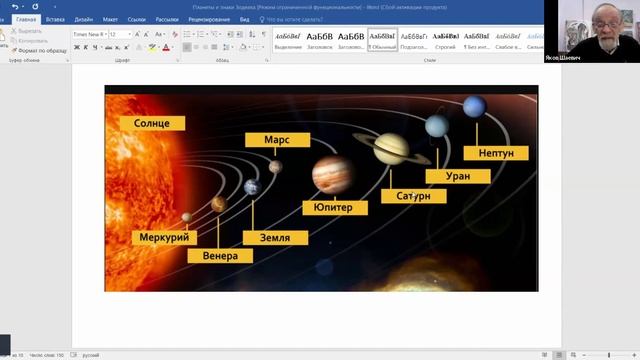Adjust the zoom slider in status bar
640x360 pixels.
pos(609,355)
